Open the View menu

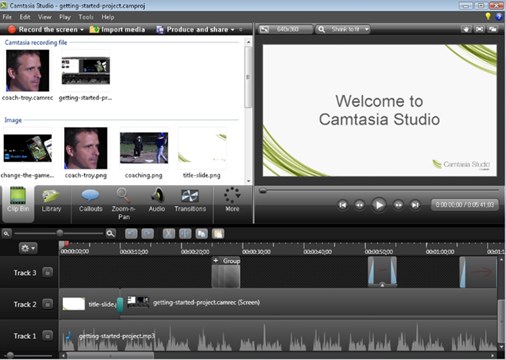[44, 17]
